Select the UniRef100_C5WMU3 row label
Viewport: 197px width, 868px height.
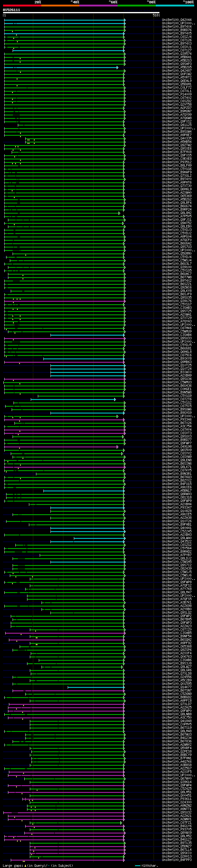177,382
